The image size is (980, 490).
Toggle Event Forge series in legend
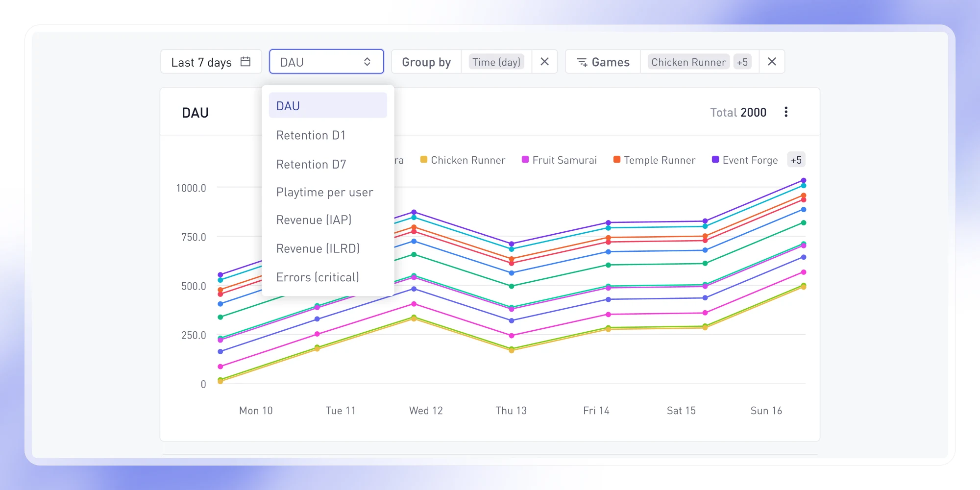[x=745, y=160]
